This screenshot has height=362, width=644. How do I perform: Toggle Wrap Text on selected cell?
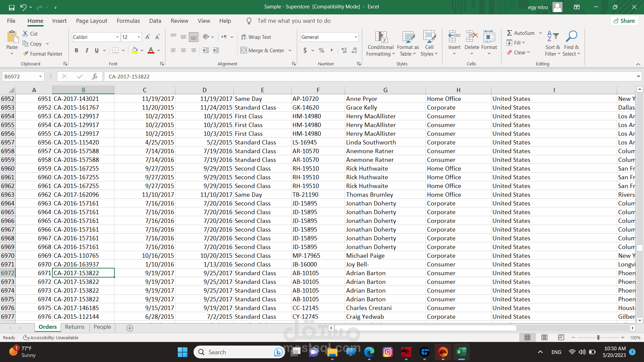tap(256, 37)
